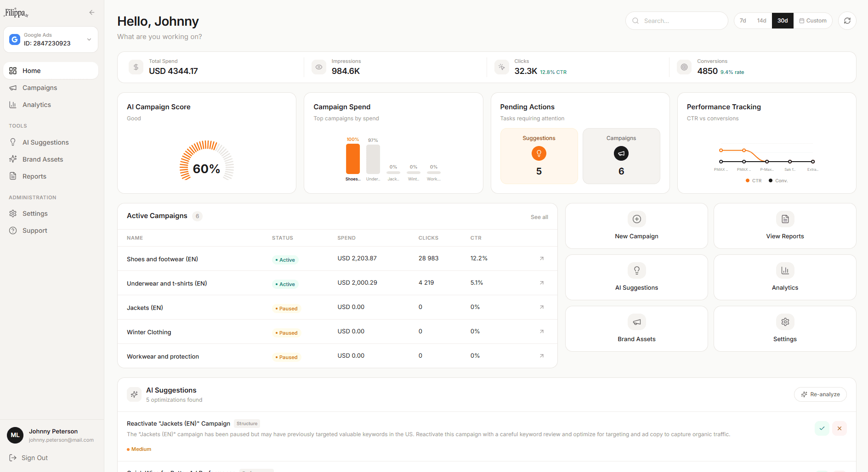Collapse the sidebar with the arrow chevron
Image resolution: width=868 pixels, height=472 pixels.
pyautogui.click(x=91, y=12)
